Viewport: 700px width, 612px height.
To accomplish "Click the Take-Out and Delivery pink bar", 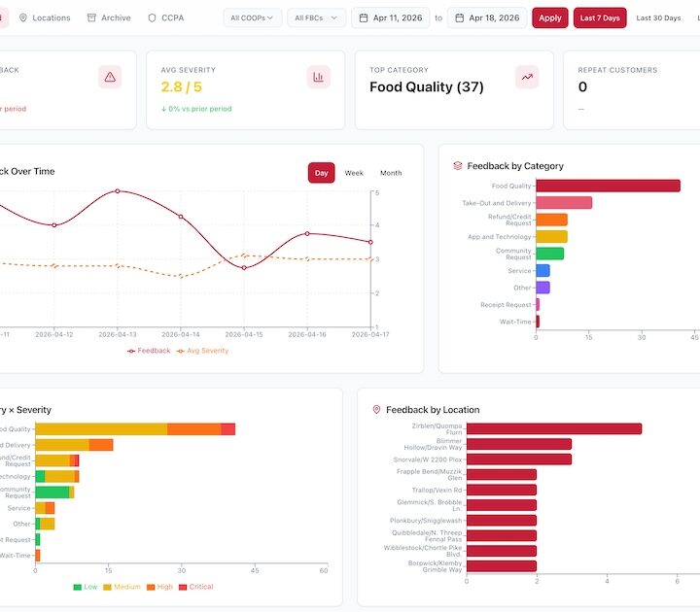I will tap(564, 202).
